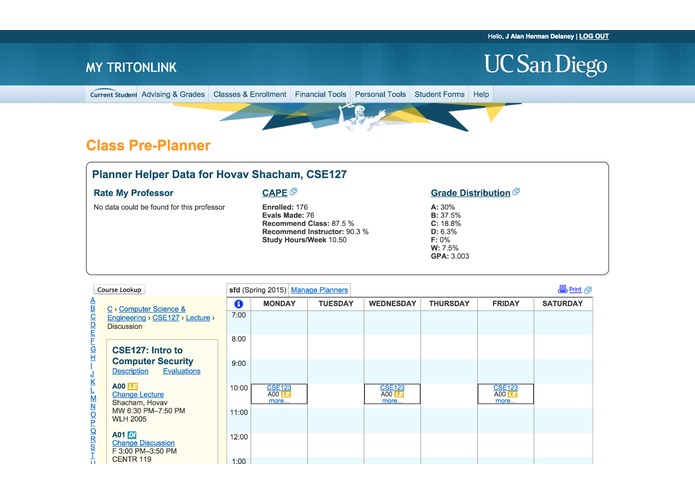Viewport: 695px width, 494px height.
Task: Click the TUESDAY column header
Action: click(x=336, y=304)
